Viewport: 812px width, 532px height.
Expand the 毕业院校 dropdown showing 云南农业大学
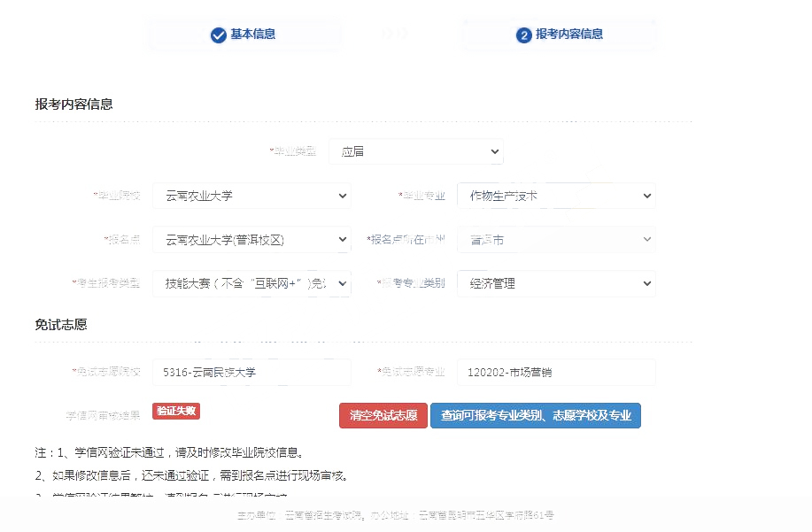[x=251, y=196]
